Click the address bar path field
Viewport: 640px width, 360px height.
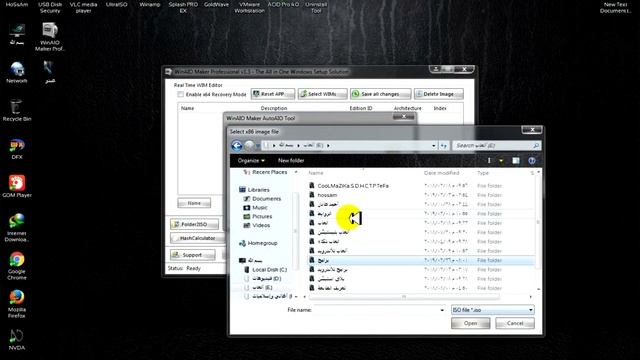coord(348,145)
